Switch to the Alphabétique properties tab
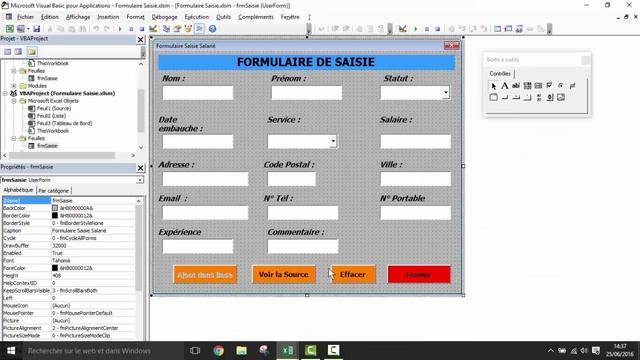 pyautogui.click(x=18, y=190)
